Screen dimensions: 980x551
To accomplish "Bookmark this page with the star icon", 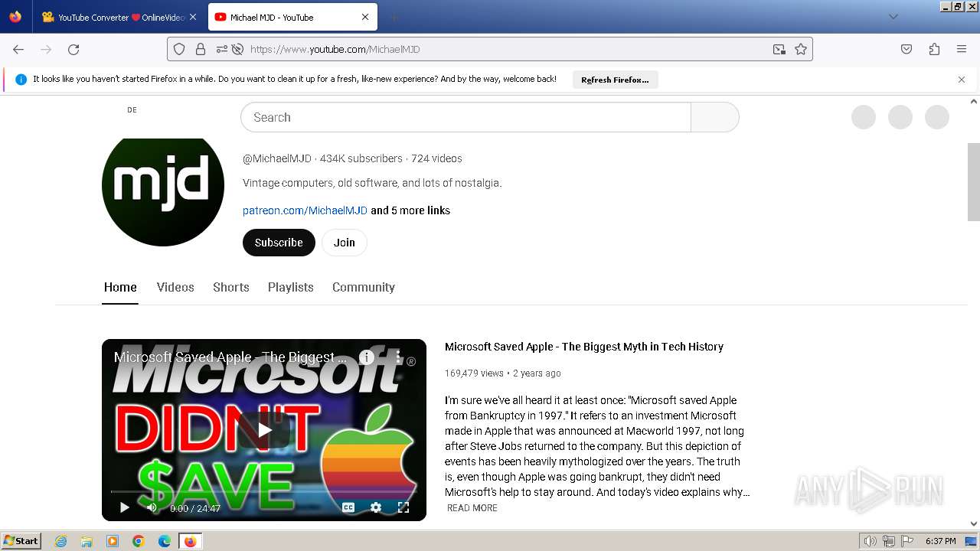I will coord(801,49).
